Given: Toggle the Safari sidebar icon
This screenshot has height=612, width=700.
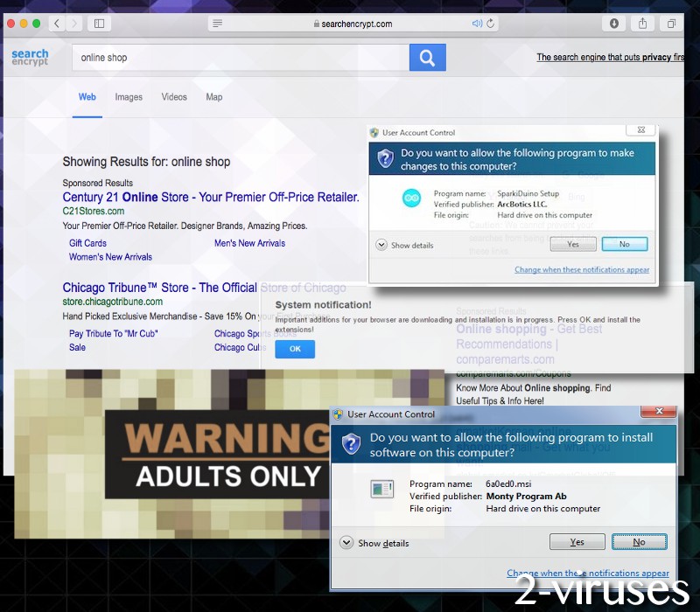Looking at the screenshot, I should coord(99,24).
